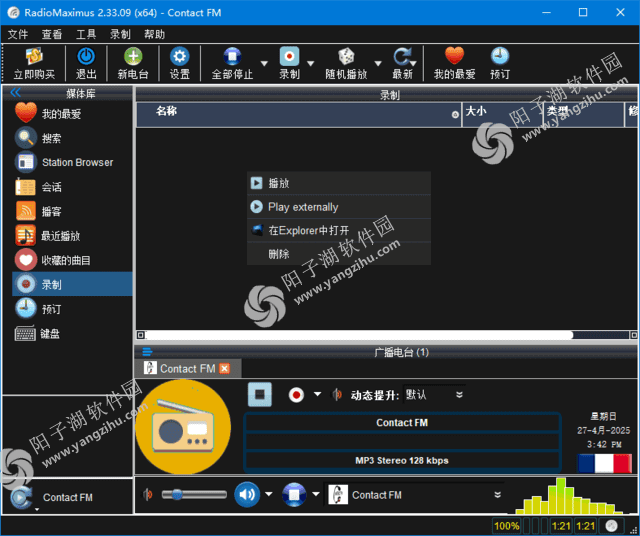
Task: Open the Schedule (预订) toolbar clock icon
Action: (x=500, y=63)
